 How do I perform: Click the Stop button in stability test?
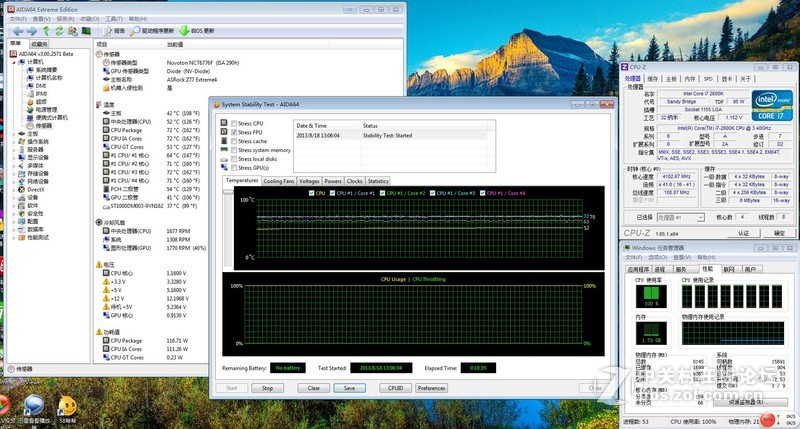267,388
